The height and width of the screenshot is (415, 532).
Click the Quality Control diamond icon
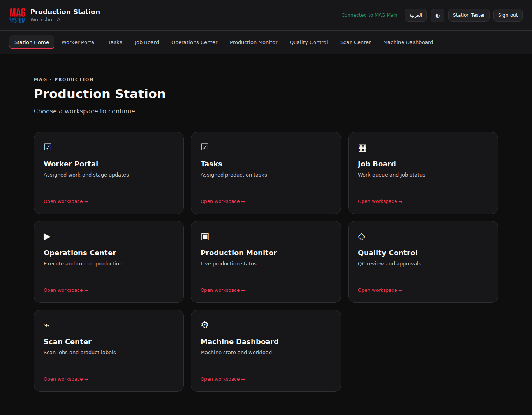click(x=361, y=237)
